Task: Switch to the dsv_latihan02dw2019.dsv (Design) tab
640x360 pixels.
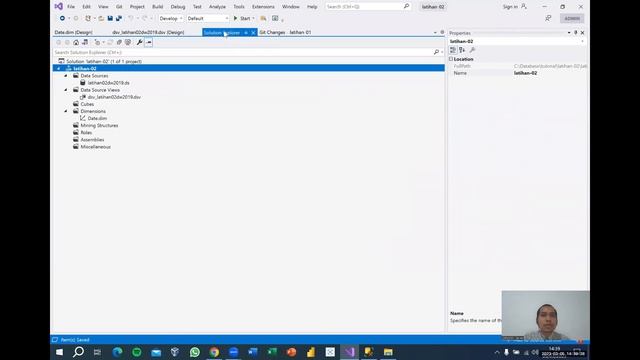Action: pyautogui.click(x=148, y=32)
